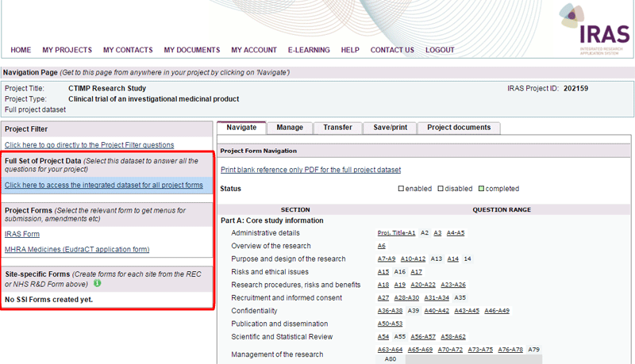Open question range A73-A75
Viewport: 635px width, 364px height.
[x=480, y=350]
